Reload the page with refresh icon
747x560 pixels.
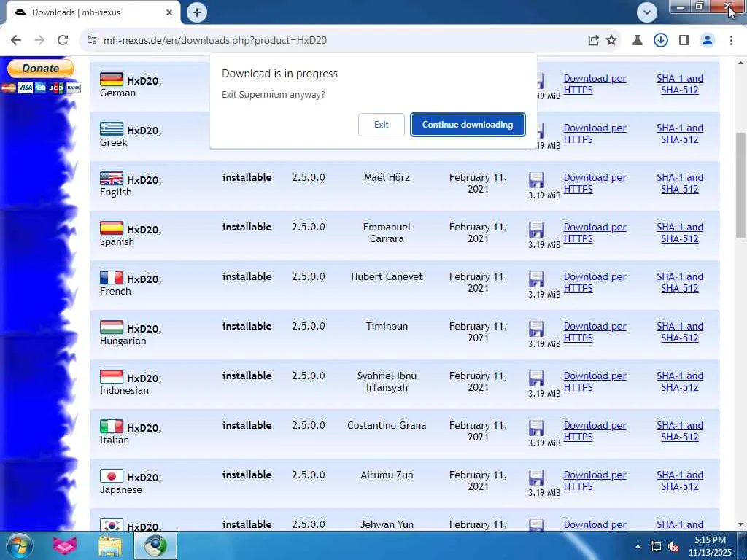coord(63,41)
